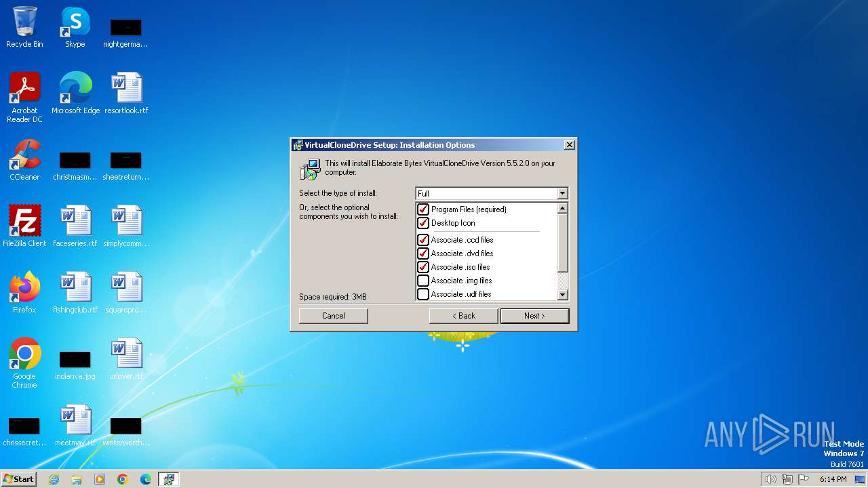Open resortlook.rtf document icon
Screen dimensions: 868x488
126,94
